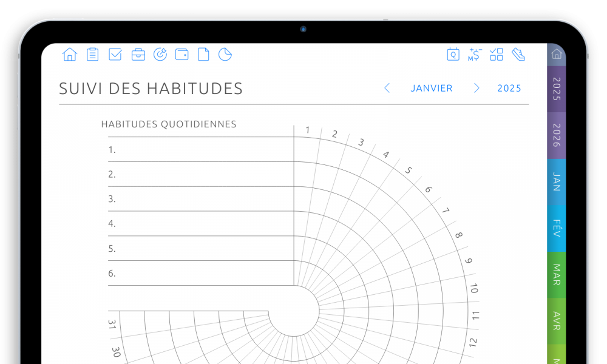The height and width of the screenshot is (364, 607).
Task: Switch to the AVR side tab
Action: pyautogui.click(x=557, y=321)
